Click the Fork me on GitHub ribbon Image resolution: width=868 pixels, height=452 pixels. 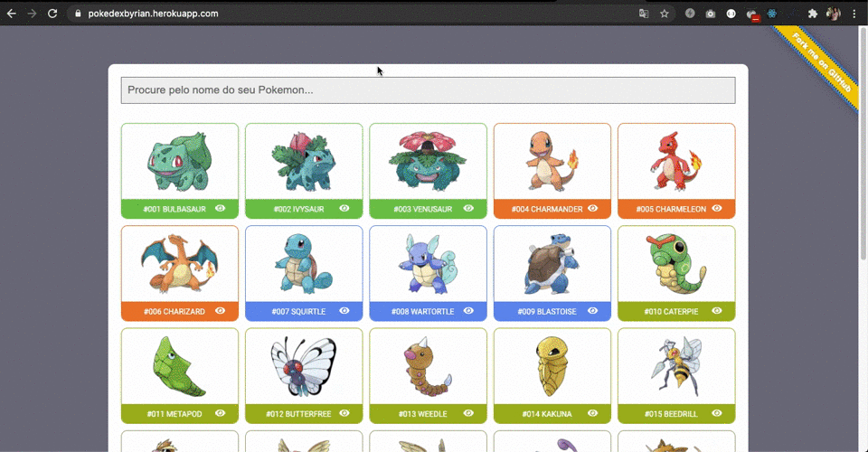820,62
